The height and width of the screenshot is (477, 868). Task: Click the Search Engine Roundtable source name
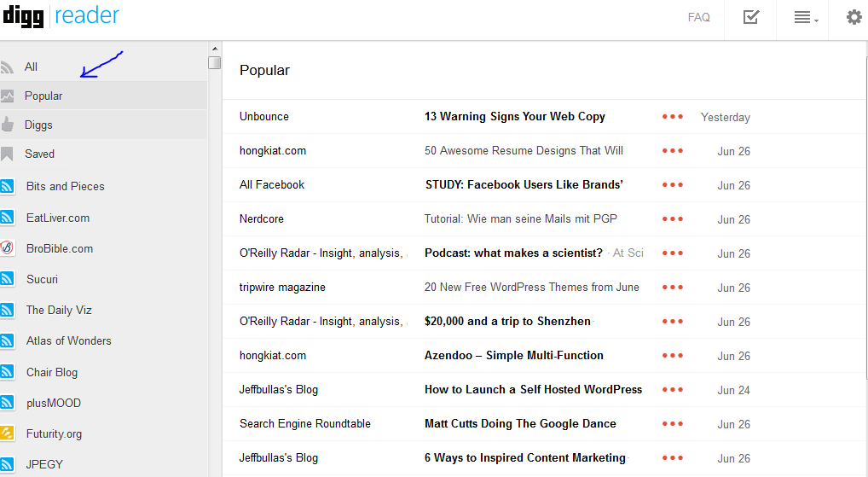tap(305, 424)
